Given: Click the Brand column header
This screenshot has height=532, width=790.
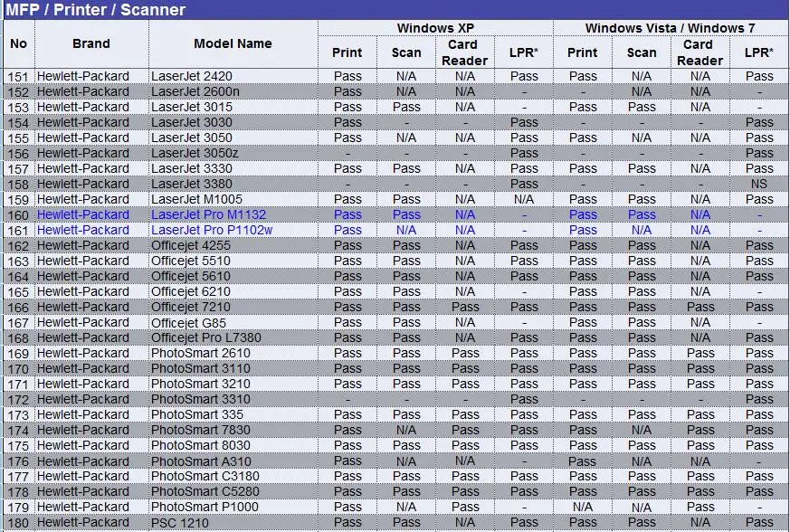Looking at the screenshot, I should [x=91, y=43].
